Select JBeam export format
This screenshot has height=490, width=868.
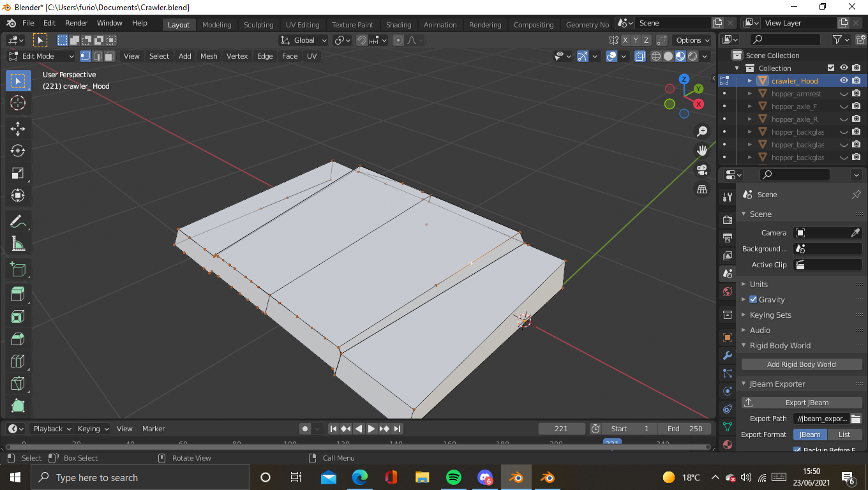tap(810, 434)
